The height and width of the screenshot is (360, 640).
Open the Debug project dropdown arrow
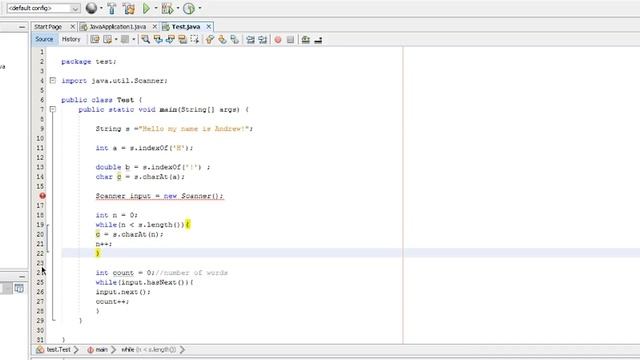tap(178, 8)
